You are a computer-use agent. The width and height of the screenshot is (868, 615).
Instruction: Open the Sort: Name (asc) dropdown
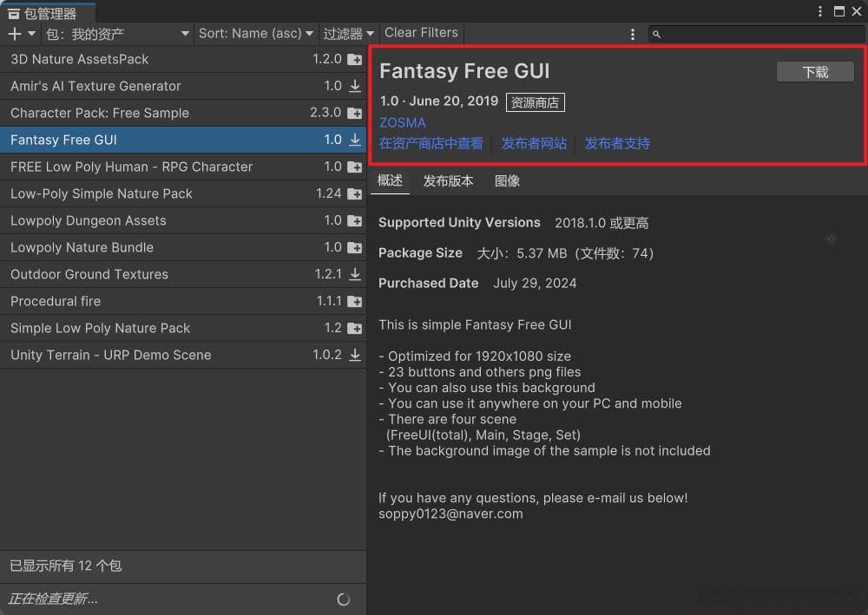[x=256, y=35]
